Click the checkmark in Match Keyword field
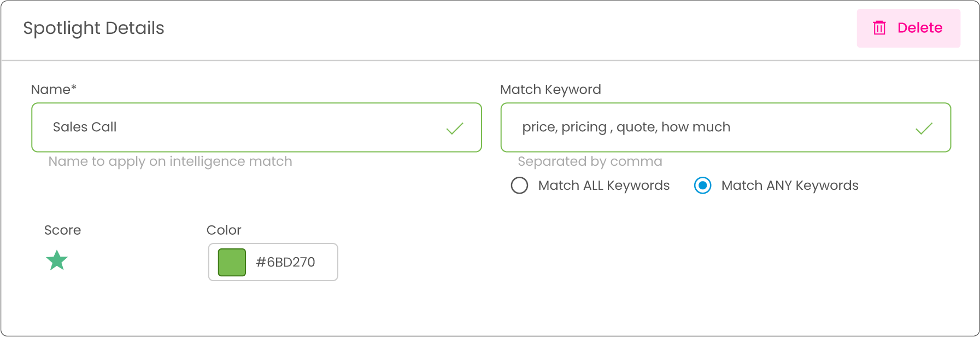 (x=924, y=128)
